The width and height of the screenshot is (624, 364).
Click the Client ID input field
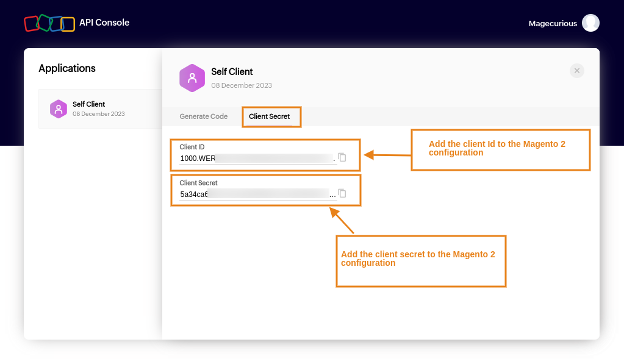click(x=256, y=159)
